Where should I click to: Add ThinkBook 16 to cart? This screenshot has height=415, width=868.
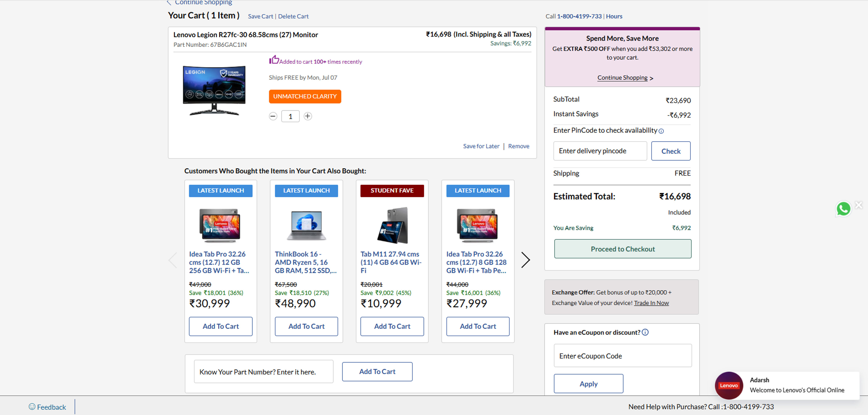click(x=306, y=326)
